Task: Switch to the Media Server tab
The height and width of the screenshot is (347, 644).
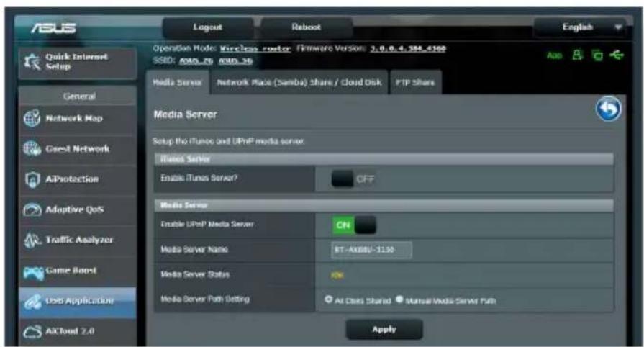Action: [x=178, y=82]
